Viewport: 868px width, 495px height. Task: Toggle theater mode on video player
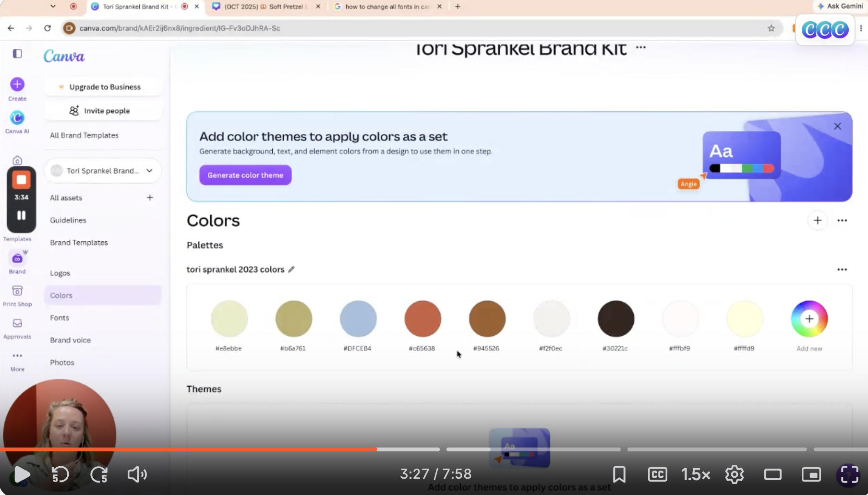[x=772, y=474]
